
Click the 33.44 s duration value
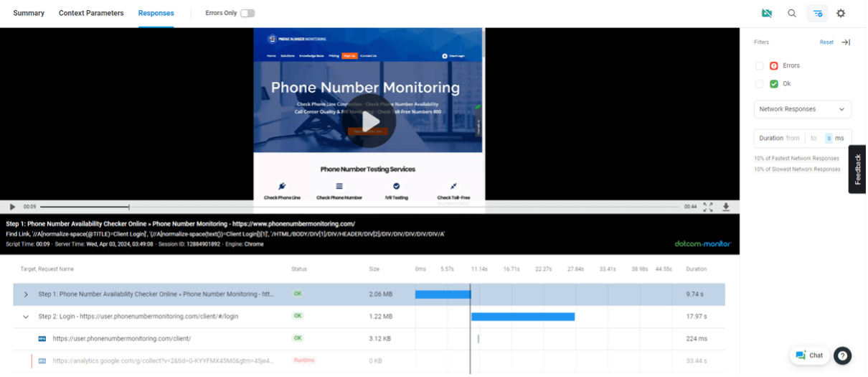coord(697,360)
